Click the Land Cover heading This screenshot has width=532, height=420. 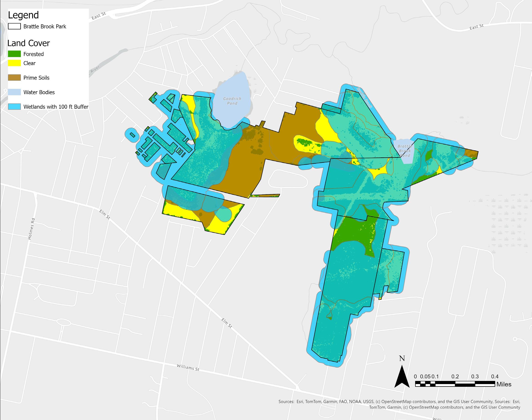click(x=28, y=43)
